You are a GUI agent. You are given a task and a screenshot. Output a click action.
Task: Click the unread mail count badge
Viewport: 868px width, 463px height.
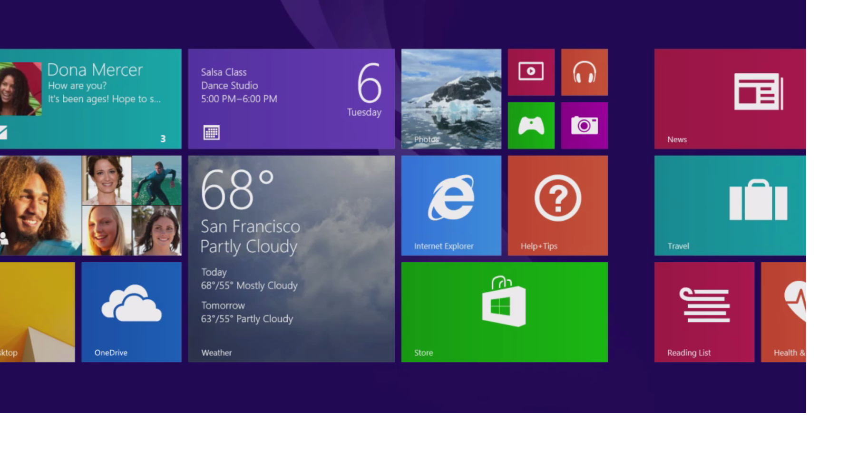[163, 139]
